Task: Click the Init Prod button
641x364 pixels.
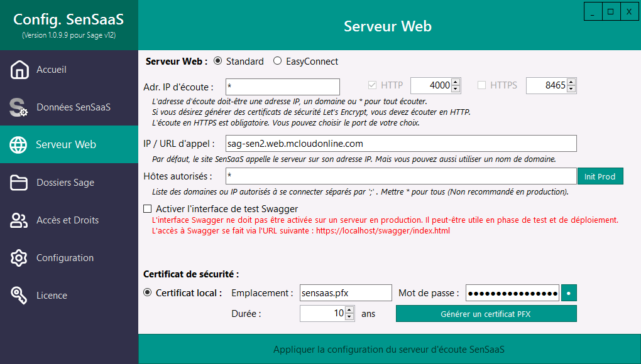Action: (x=600, y=176)
